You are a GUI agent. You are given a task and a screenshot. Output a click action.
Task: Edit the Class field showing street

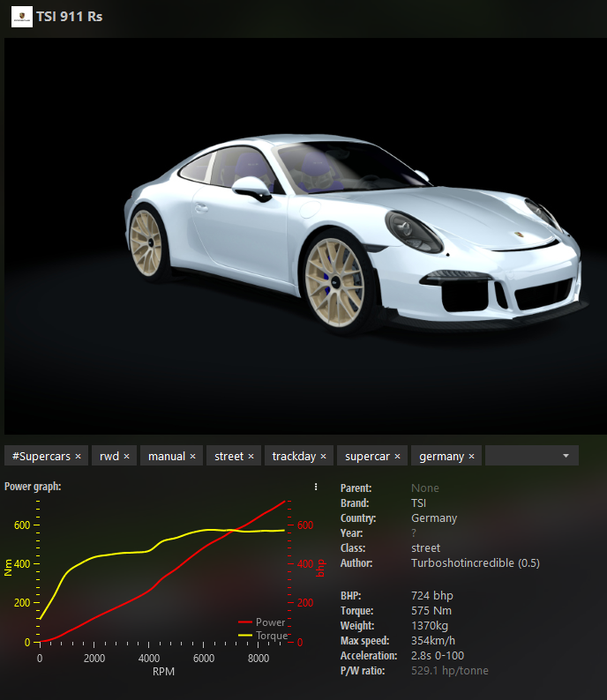[425, 548]
